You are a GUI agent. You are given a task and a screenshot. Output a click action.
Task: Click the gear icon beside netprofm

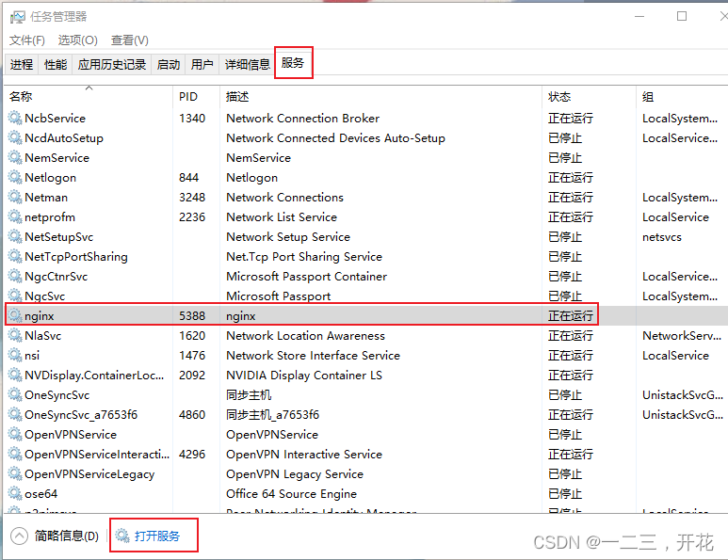(15, 216)
